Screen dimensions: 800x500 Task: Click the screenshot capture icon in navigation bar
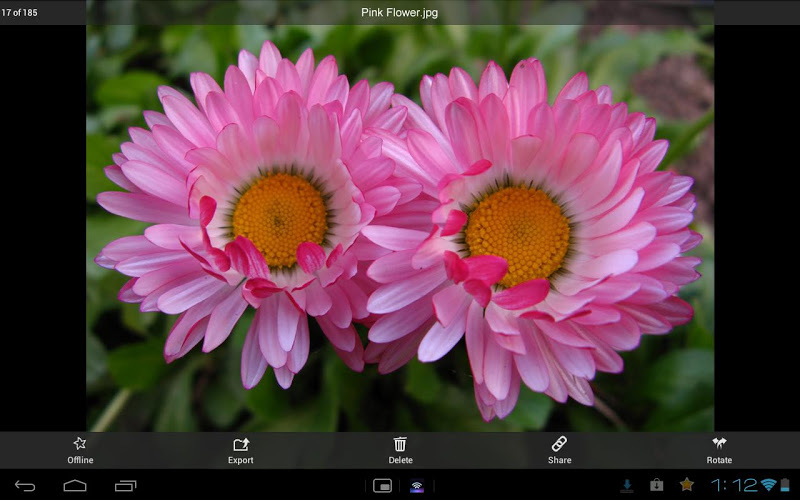(x=382, y=486)
